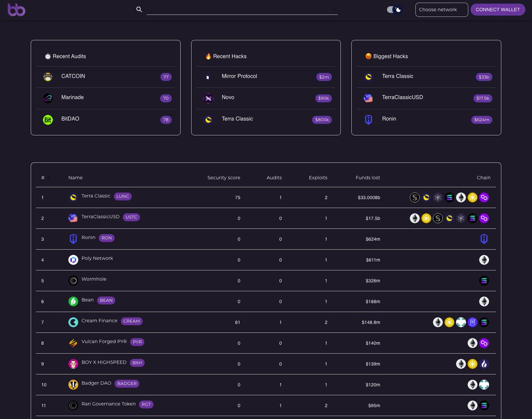Open the Poly Network table row name
The width and height of the screenshot is (532, 419).
click(x=97, y=258)
